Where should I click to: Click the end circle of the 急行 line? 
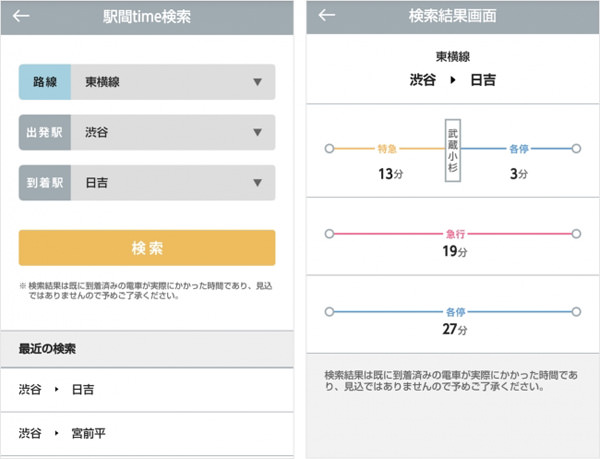click(x=576, y=234)
